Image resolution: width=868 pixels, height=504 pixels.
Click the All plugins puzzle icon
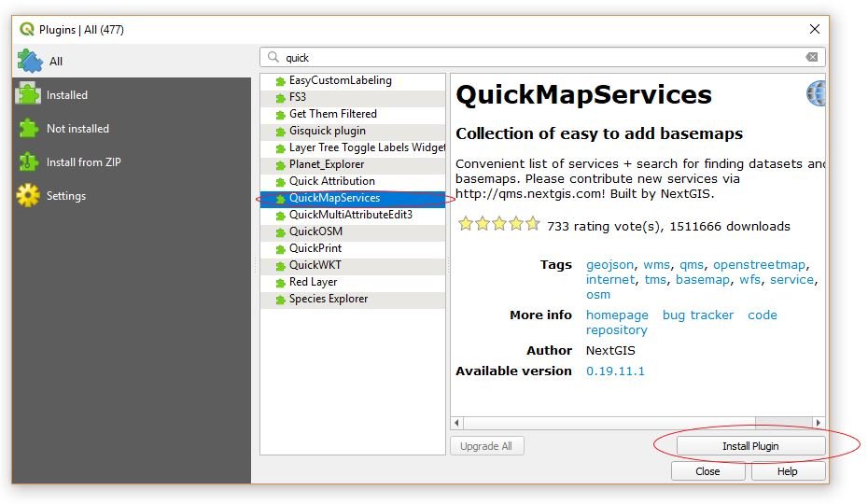29,61
